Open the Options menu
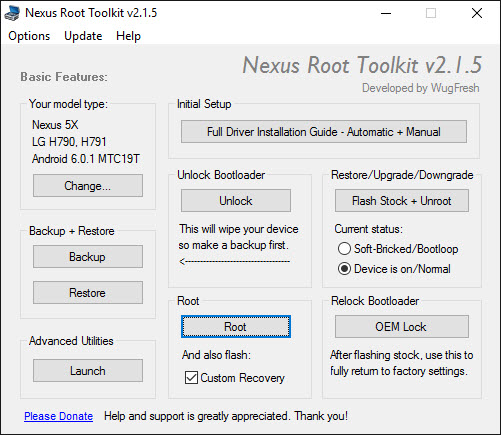 click(x=29, y=36)
